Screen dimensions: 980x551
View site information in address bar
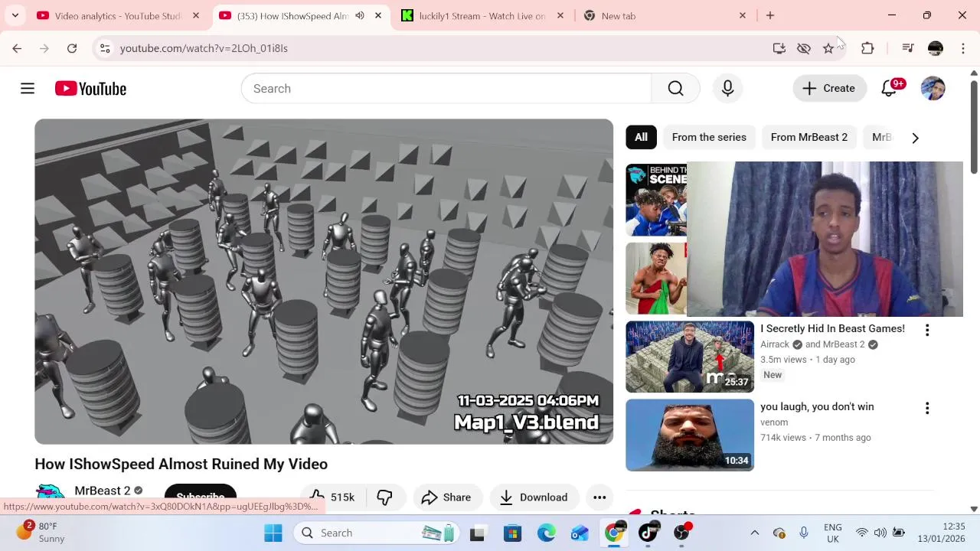tap(105, 48)
